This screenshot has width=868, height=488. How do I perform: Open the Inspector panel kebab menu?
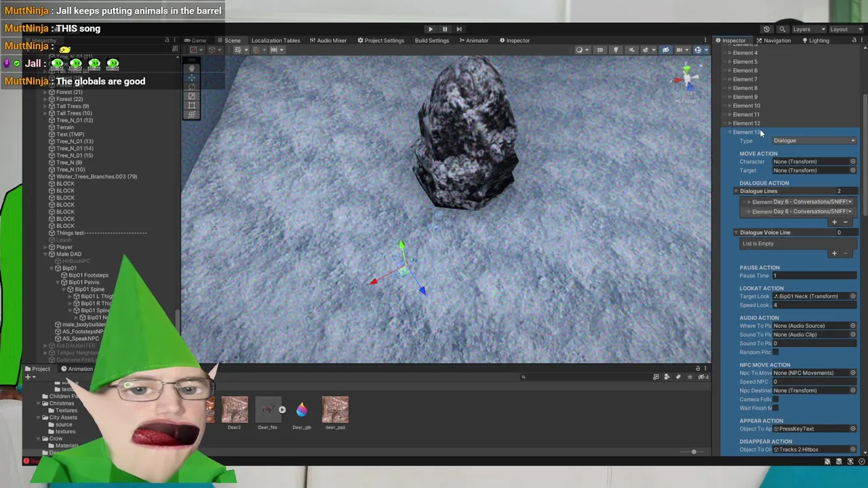(863, 41)
